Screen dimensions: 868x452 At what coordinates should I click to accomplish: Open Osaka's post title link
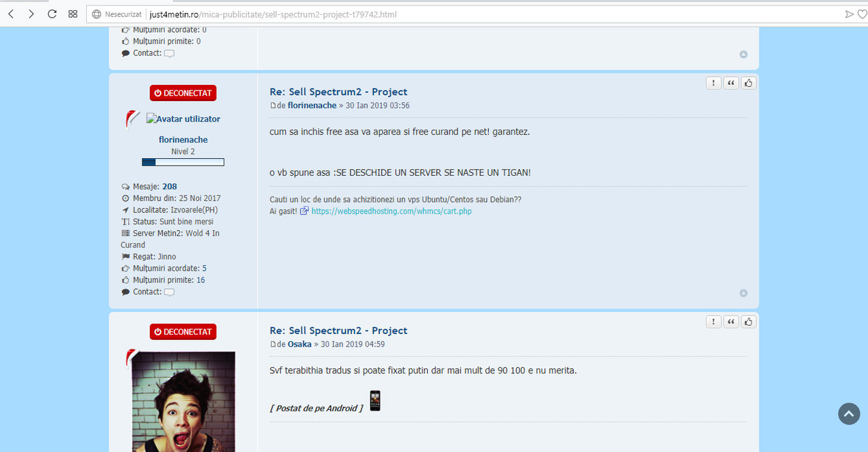point(338,331)
